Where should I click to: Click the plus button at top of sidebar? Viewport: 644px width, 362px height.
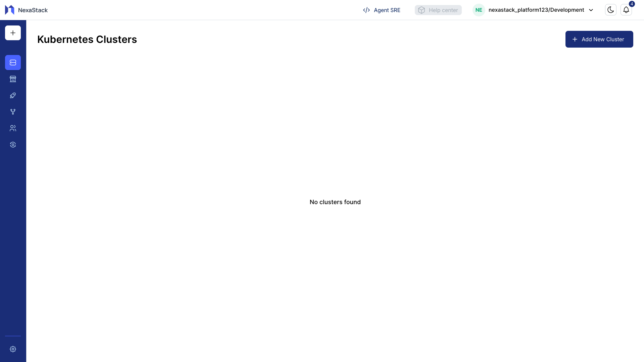(x=13, y=33)
